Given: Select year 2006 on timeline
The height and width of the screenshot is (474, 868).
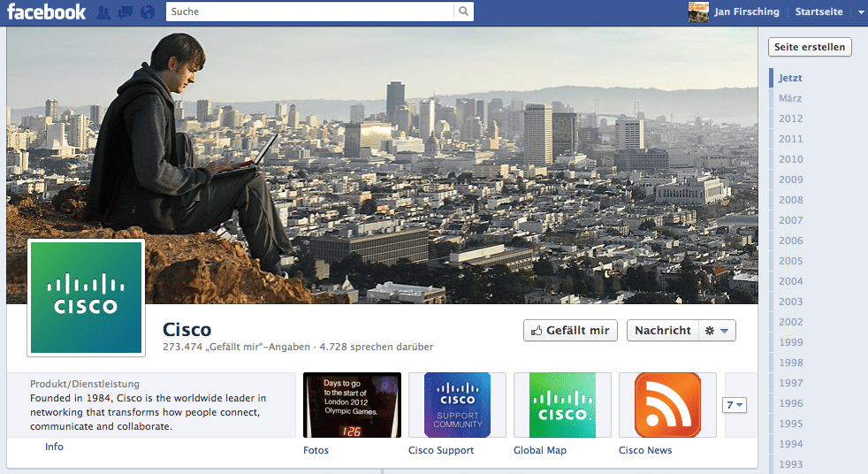Looking at the screenshot, I should [x=790, y=241].
